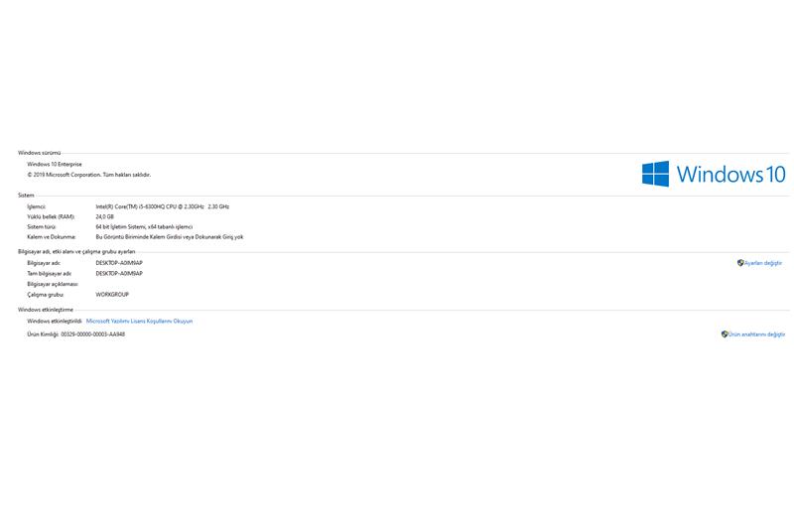Click the 'Kalem ve Dokunma:' label
The width and height of the screenshot is (794, 532).
point(52,237)
